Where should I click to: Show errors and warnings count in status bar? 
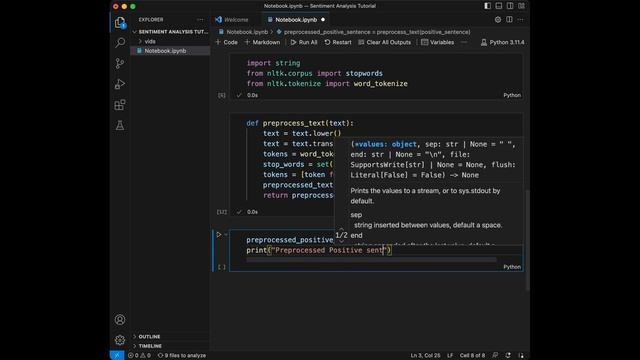point(139,356)
